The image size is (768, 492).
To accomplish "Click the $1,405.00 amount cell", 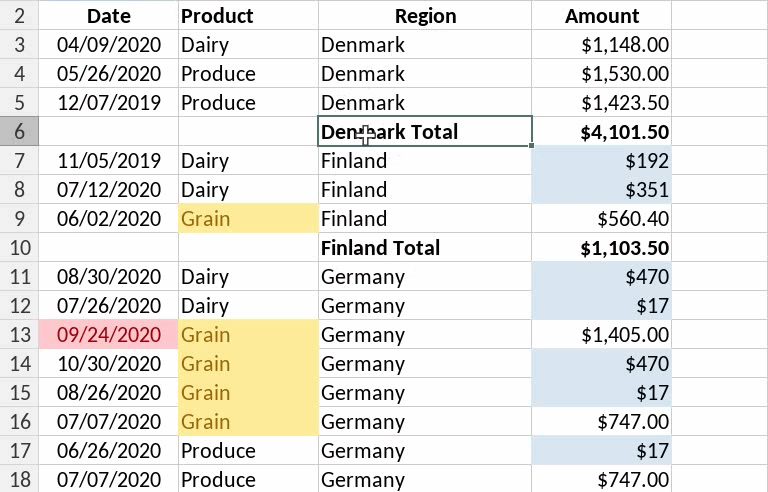I will click(x=601, y=335).
